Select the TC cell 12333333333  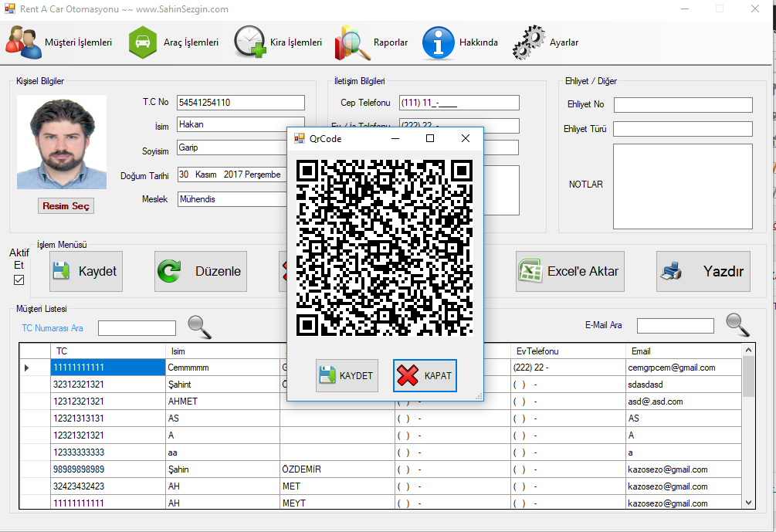tap(108, 452)
